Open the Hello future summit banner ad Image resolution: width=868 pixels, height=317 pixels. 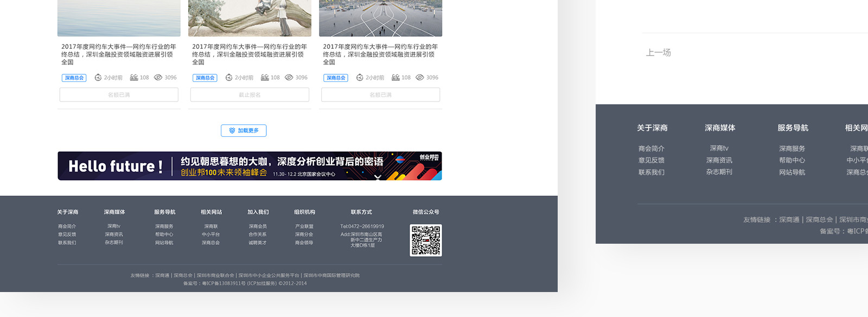(250, 166)
